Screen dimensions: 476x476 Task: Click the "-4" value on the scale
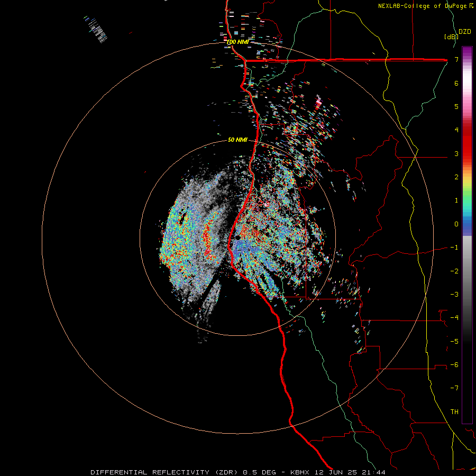pos(454,317)
